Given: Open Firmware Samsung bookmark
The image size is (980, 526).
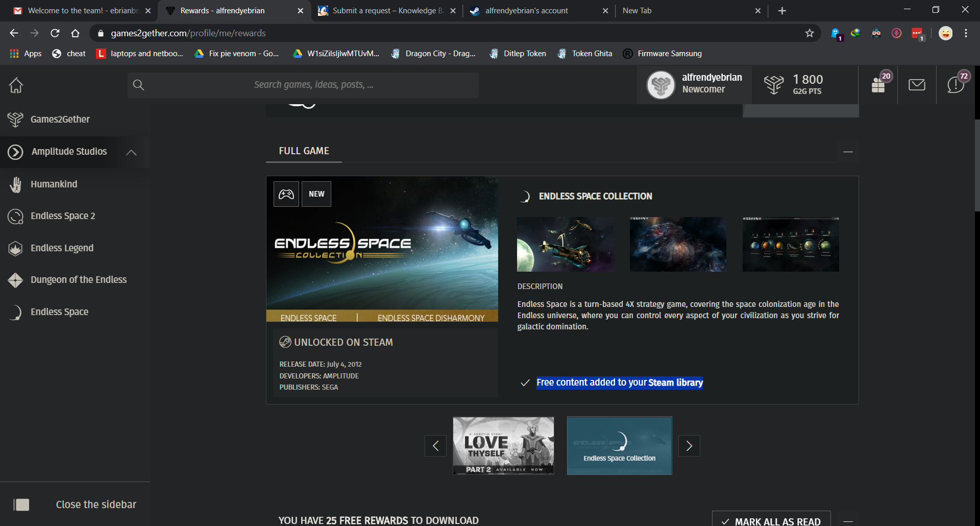Looking at the screenshot, I should click(663, 54).
